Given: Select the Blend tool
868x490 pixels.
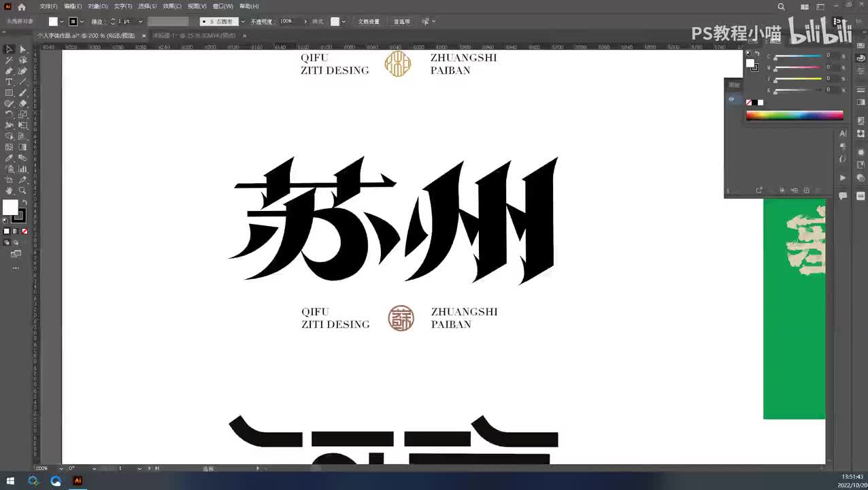Looking at the screenshot, I should [22, 158].
